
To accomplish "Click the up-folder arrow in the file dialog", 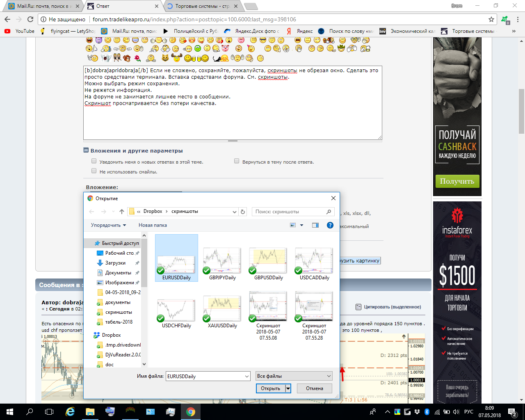I will point(122,212).
